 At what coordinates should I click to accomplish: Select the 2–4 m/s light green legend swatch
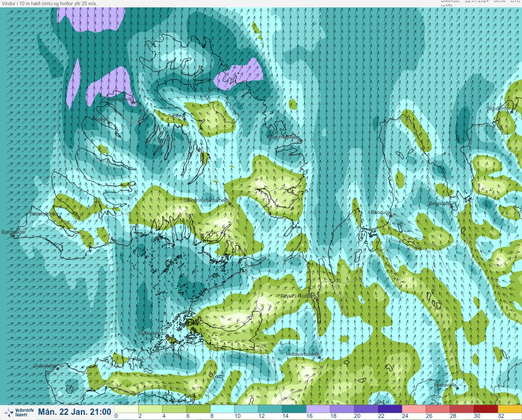tap(150, 409)
